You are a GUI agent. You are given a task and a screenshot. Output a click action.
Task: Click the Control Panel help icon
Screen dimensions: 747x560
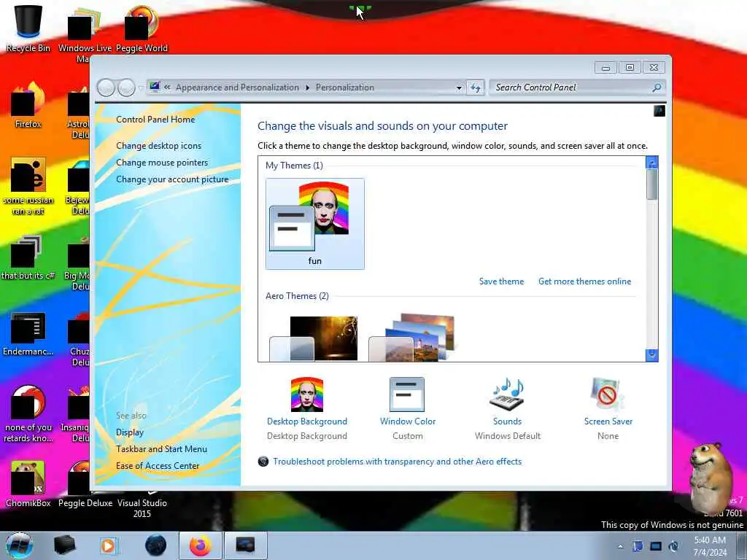(659, 112)
